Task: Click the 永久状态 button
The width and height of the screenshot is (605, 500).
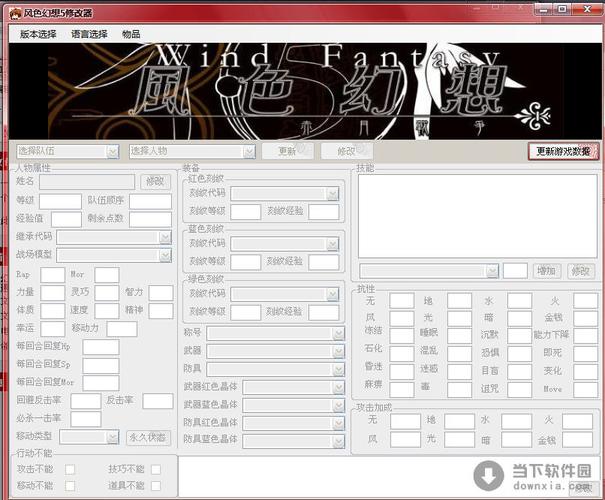Action: coord(148,437)
